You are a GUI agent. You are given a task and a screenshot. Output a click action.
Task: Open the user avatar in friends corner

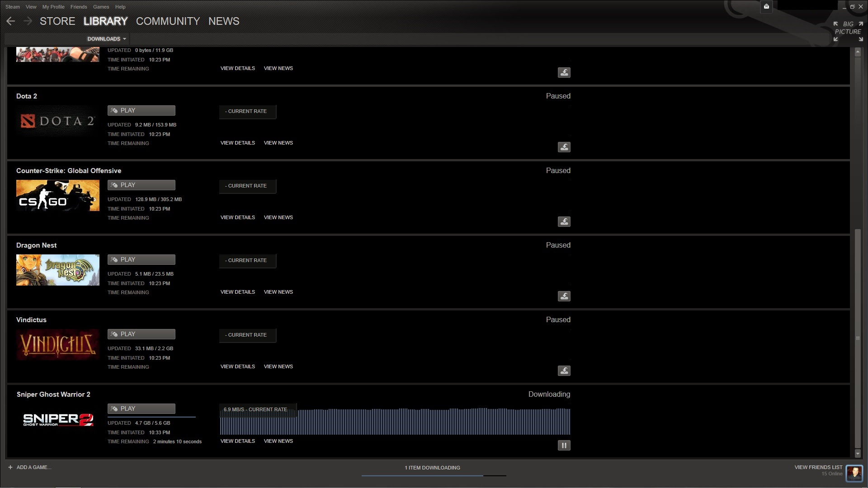(854, 473)
